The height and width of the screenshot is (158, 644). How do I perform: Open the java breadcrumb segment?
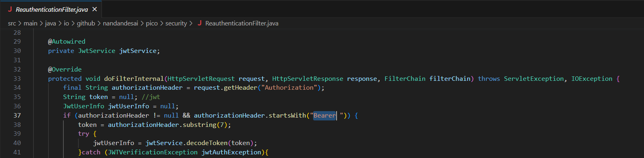coord(50,23)
